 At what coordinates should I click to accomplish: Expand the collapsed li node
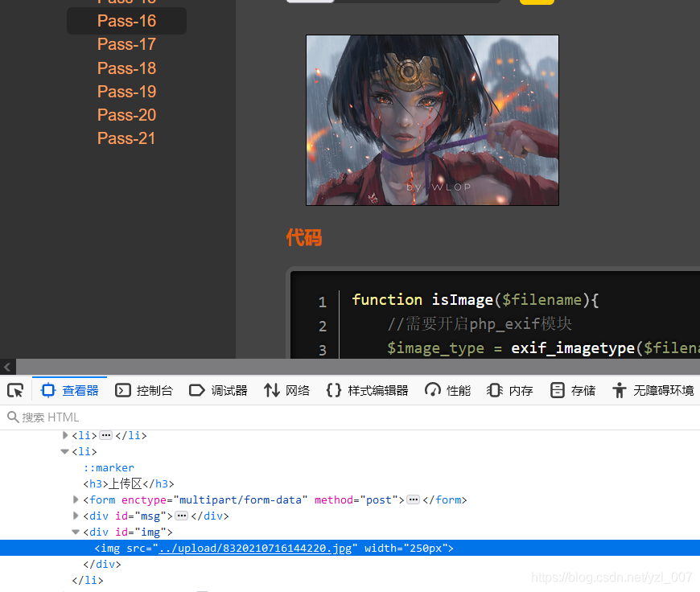pos(65,435)
